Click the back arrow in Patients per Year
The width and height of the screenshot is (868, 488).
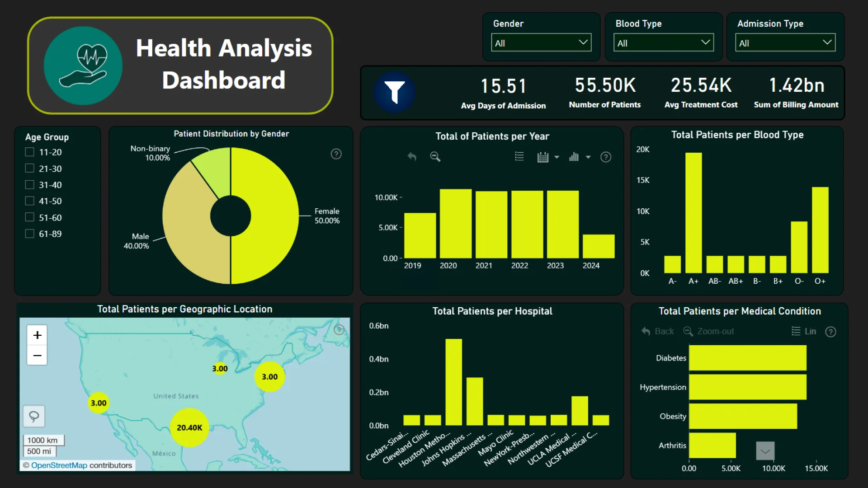coord(411,156)
